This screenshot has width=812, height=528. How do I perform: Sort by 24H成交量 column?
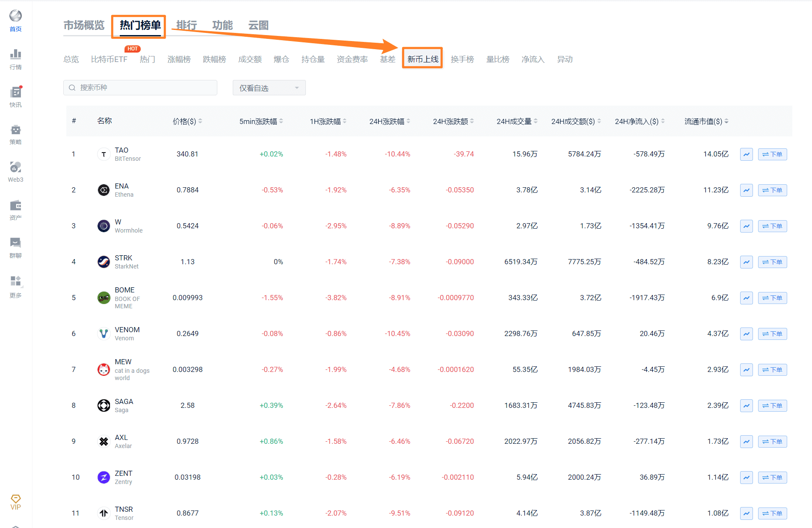point(517,121)
